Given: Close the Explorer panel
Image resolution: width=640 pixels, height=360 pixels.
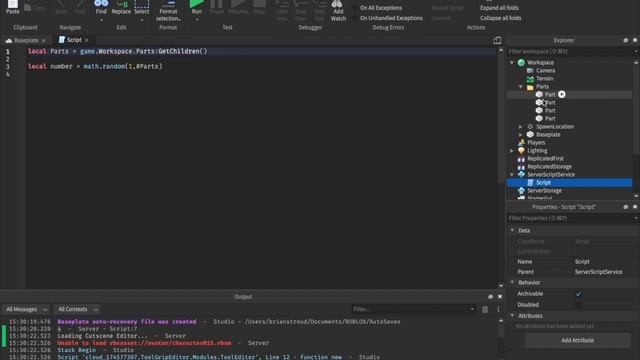Looking at the screenshot, I should coord(635,40).
